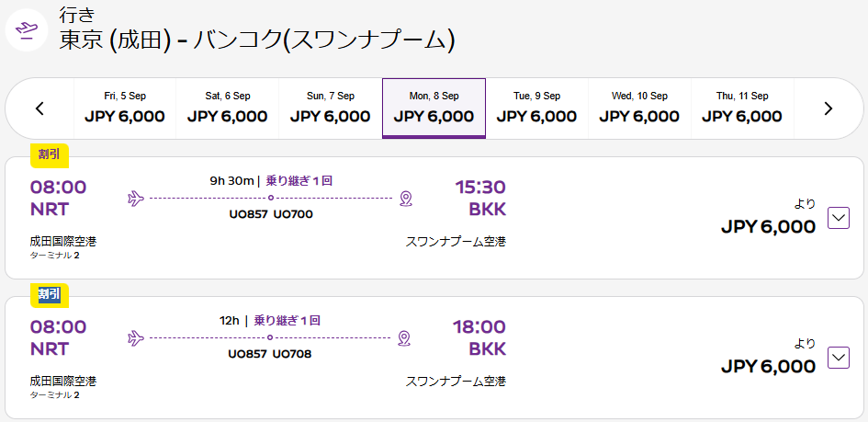Switch to Tue, 9 Sep date tab
This screenshot has width=868, height=422.
[x=536, y=108]
